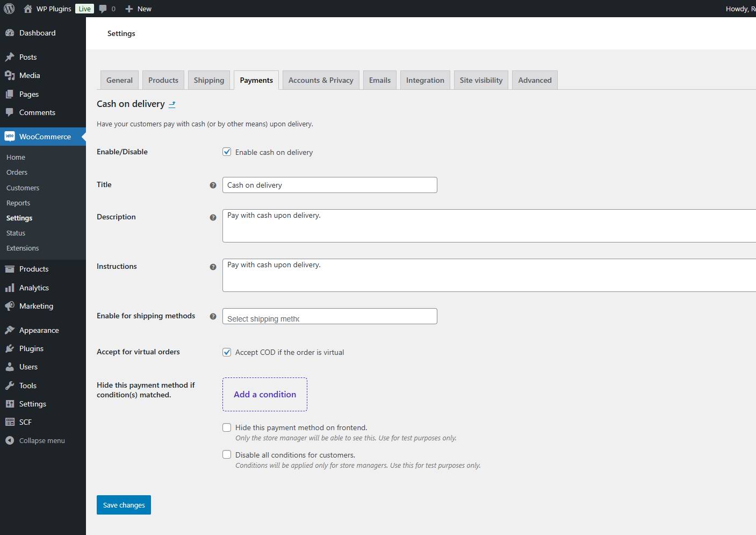Open the Advanced tab

[x=535, y=80]
